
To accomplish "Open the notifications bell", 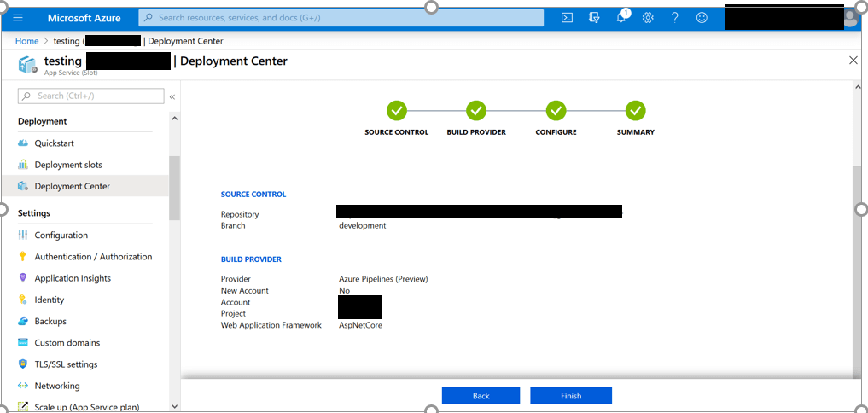I will coord(621,18).
